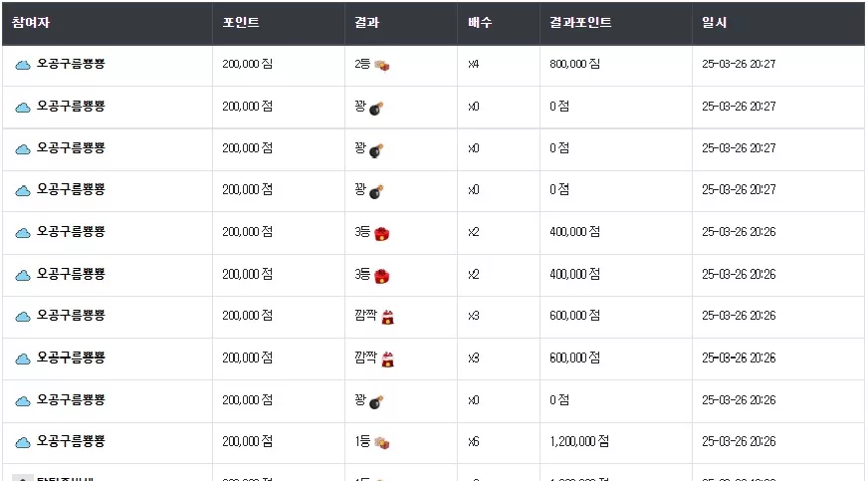Click the topmost 꽝 bomb icon

376,108
